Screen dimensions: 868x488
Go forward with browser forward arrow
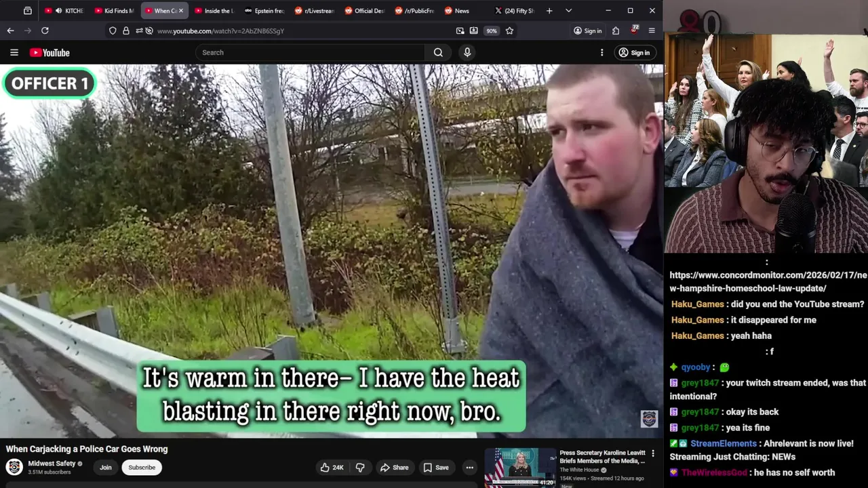(28, 30)
